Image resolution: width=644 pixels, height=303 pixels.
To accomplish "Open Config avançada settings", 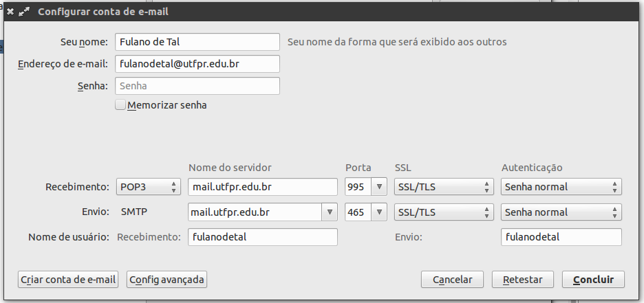I will tap(167, 280).
